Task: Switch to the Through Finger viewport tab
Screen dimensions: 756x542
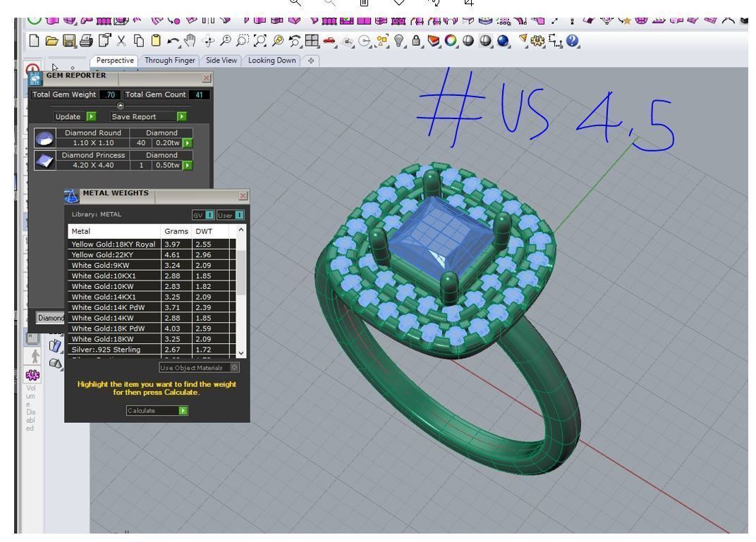Action: [x=170, y=60]
